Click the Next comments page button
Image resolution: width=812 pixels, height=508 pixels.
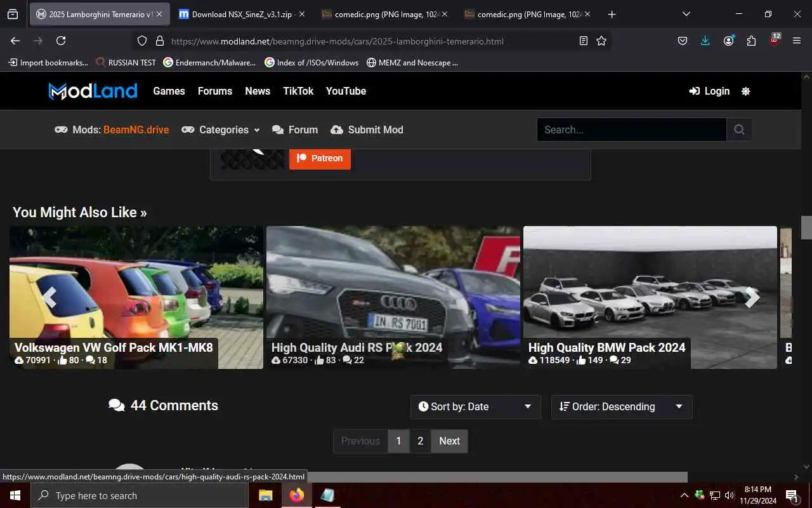pyautogui.click(x=449, y=441)
